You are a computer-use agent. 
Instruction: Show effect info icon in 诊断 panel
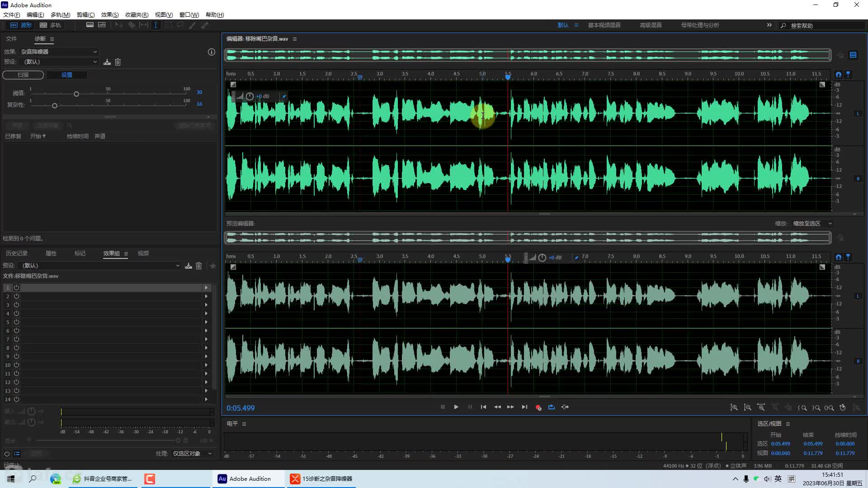(x=211, y=52)
